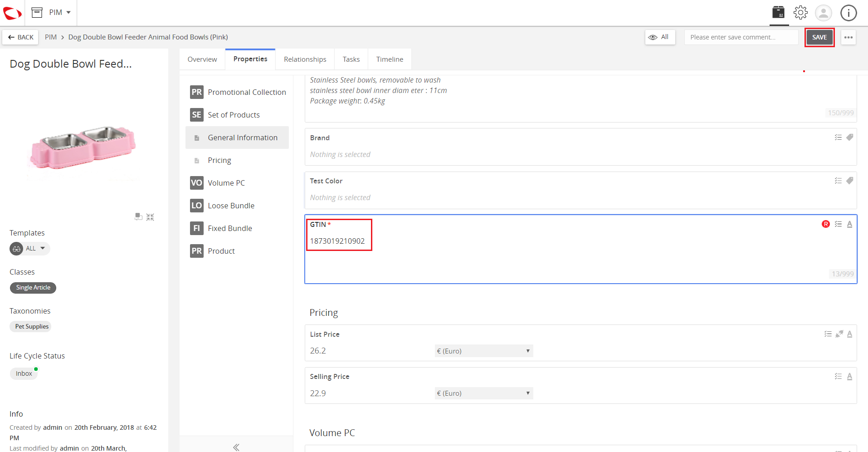Switch to the Relationships tab
This screenshot has width=868, height=452.
click(x=305, y=59)
